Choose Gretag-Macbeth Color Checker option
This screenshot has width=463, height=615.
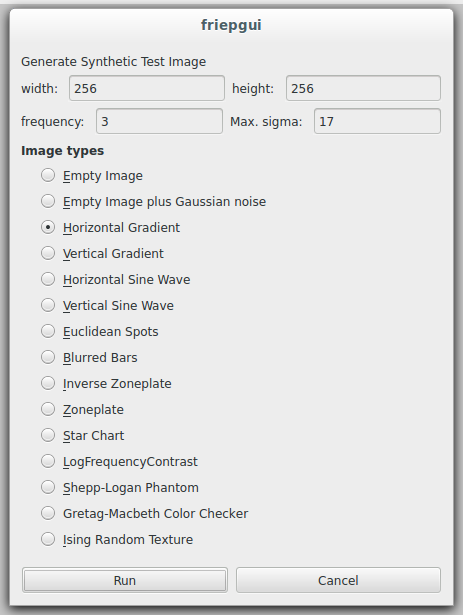[48, 513]
